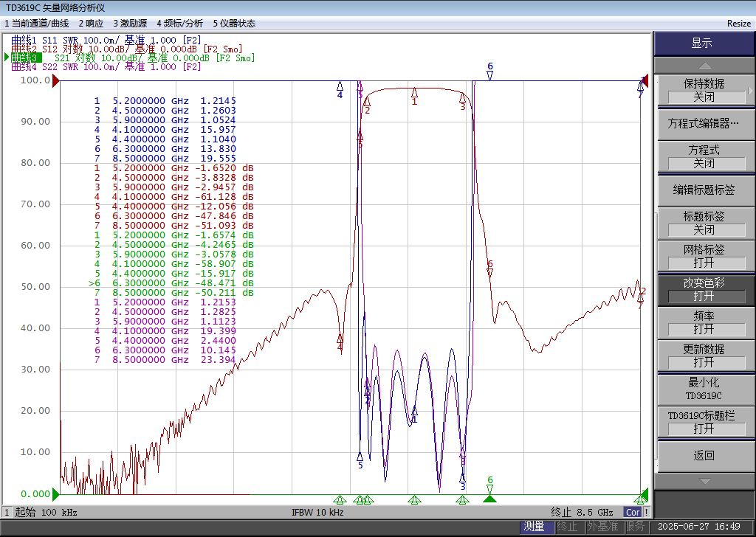Pick red S12 marker 3 triangle at passband edge
Viewport: 756px width, 537px height.
[462, 98]
